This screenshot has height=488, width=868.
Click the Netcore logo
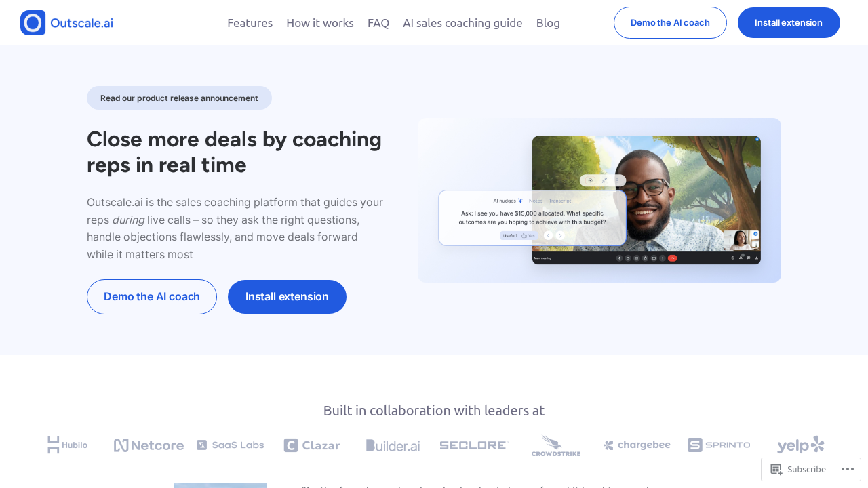149,445
